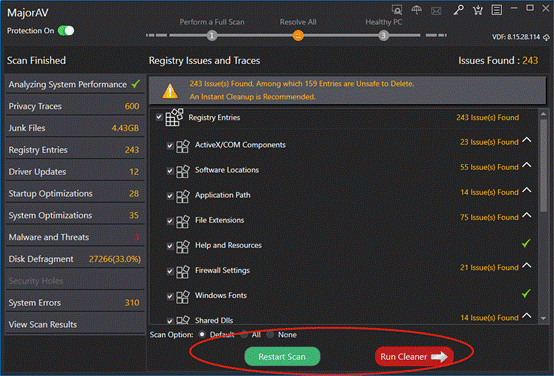This screenshot has height=376, width=554.
Task: Select the None scan option radio
Action: tap(270, 334)
